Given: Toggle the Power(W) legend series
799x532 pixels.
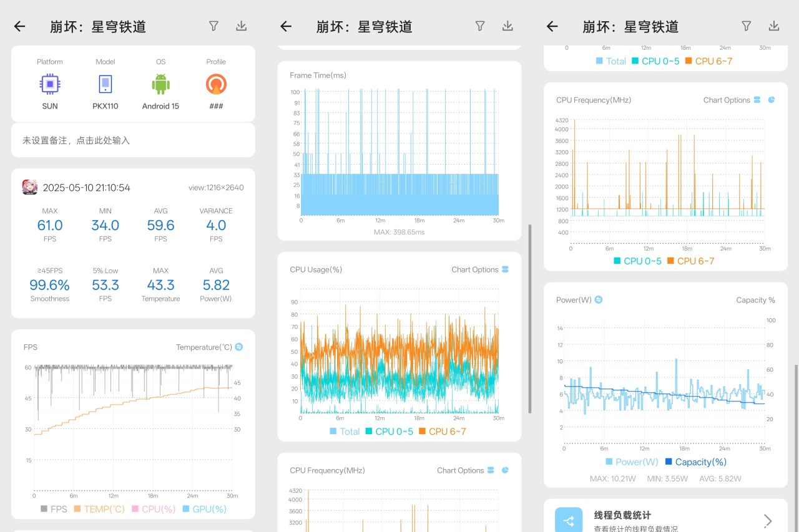Looking at the screenshot, I should [x=632, y=462].
